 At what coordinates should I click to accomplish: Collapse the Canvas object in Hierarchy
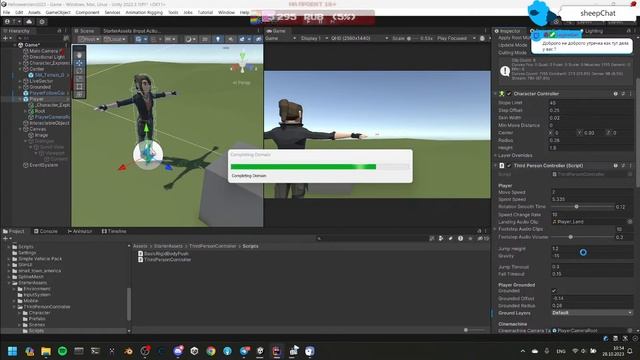pyautogui.click(x=20, y=129)
